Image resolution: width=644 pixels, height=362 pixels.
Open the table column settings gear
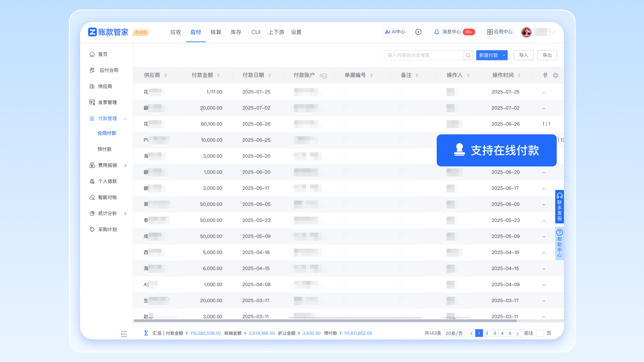click(555, 76)
